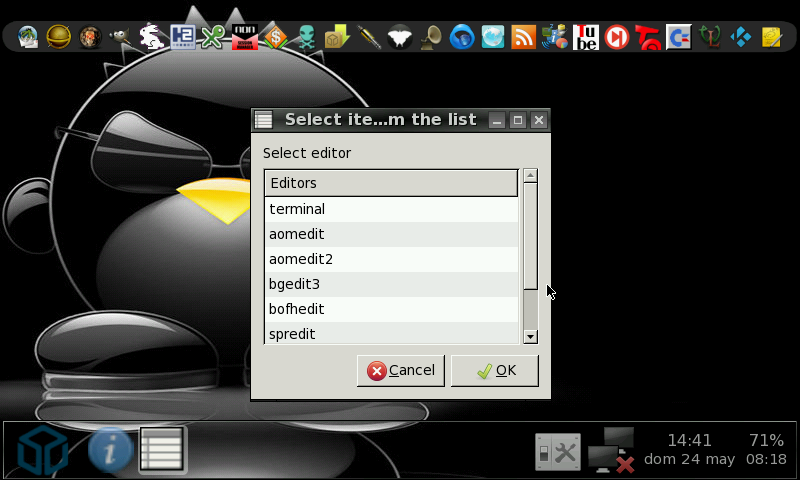Pick the bgedit3 editor entry
800x480 pixels.
tap(391, 284)
